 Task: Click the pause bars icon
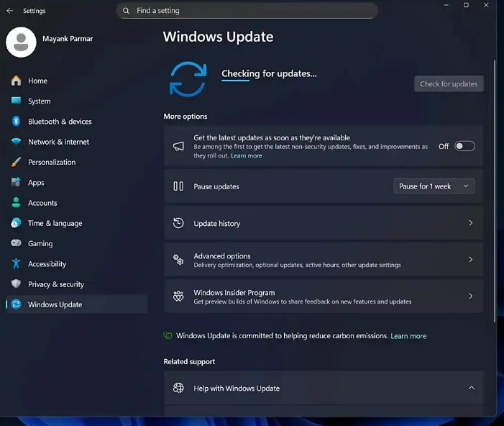(178, 186)
